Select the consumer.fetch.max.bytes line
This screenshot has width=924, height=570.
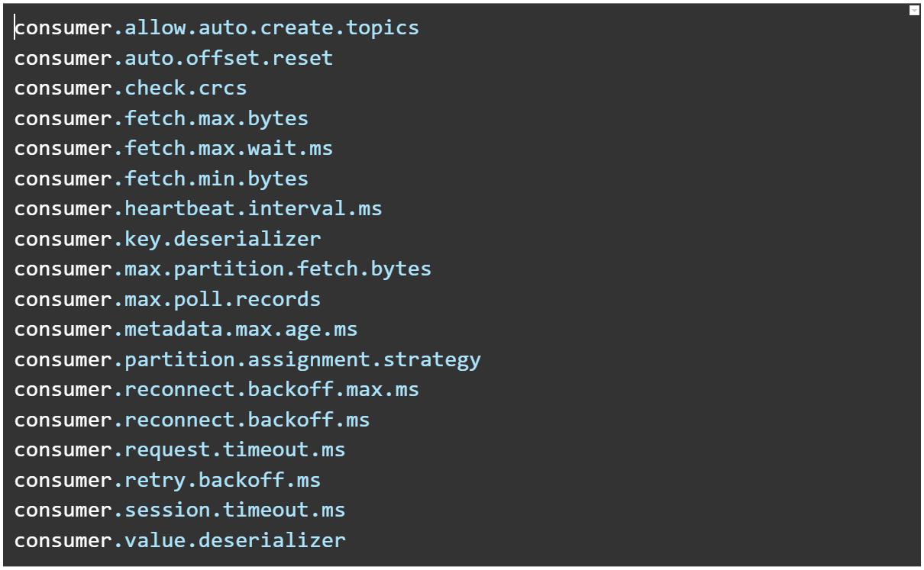click(161, 118)
